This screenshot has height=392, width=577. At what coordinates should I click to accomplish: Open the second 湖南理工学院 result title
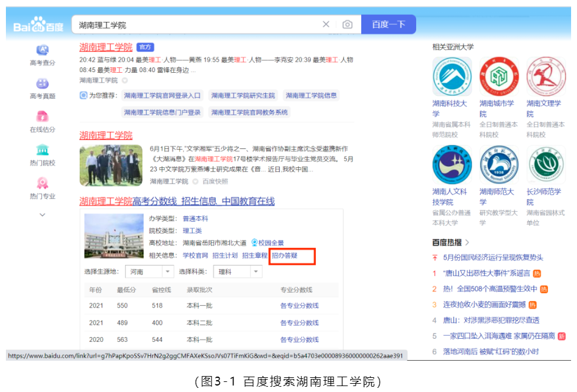106,135
